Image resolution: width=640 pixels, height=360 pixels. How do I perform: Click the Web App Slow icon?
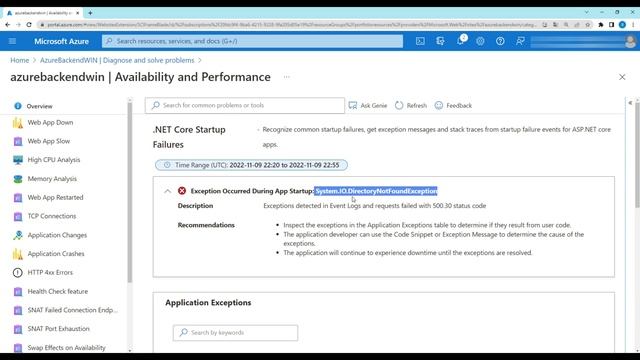point(18,141)
